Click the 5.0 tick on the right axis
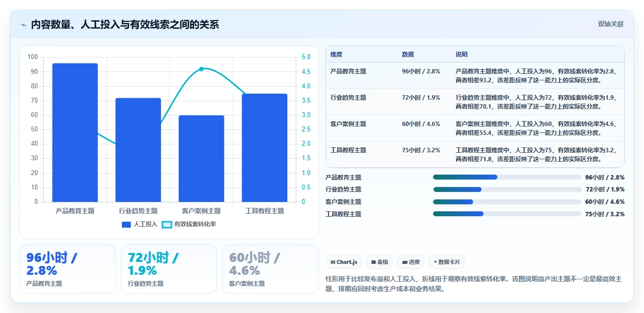The image size is (644, 313). pyautogui.click(x=306, y=57)
